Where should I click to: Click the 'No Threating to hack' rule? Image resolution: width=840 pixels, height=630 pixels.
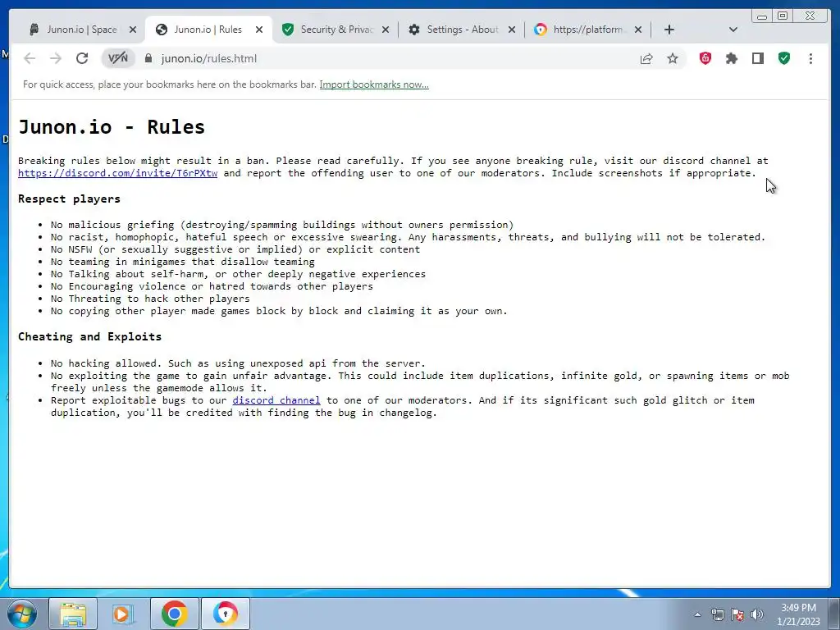click(151, 299)
